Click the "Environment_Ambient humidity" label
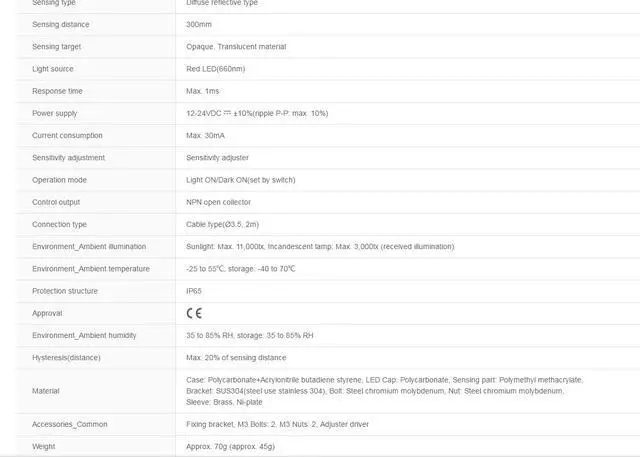Viewport: 640px width, 457px height. point(84,335)
